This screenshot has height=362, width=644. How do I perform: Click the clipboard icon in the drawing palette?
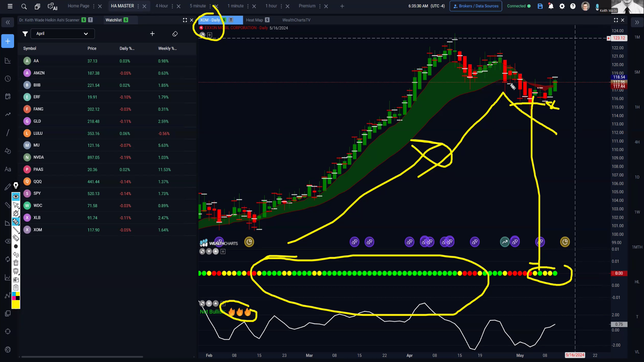tap(16, 288)
